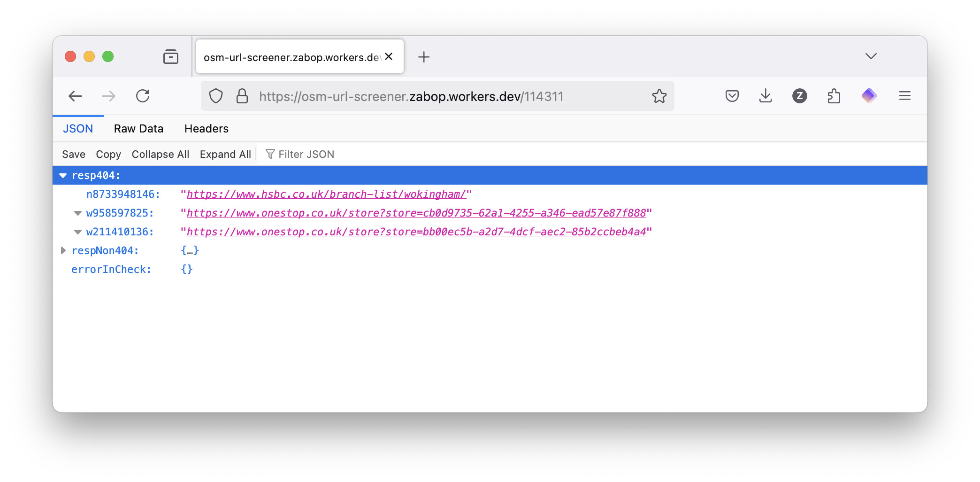This screenshot has width=980, height=482.
Task: Click Collapse All
Action: click(161, 155)
